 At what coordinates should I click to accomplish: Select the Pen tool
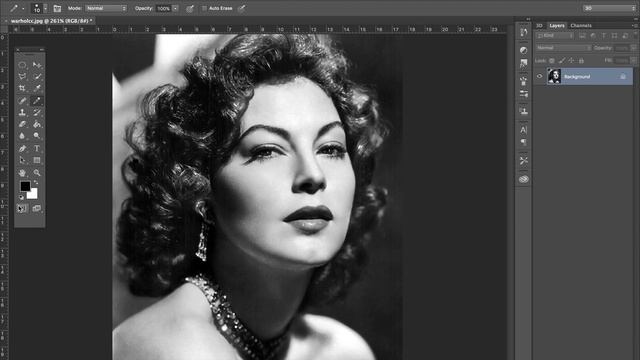[x=22, y=149]
